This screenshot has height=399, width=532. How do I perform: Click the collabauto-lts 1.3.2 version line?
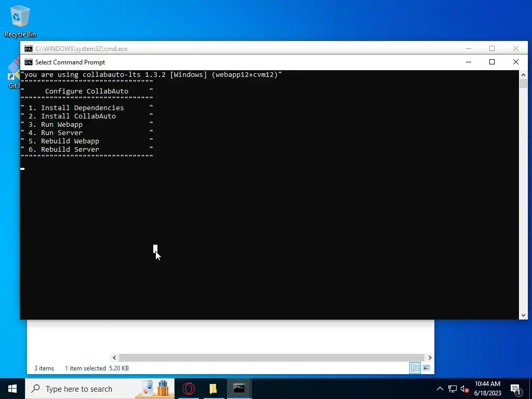151,75
